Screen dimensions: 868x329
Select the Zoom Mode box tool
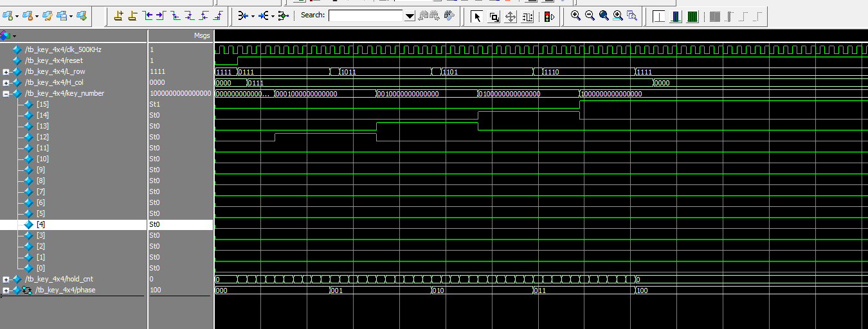494,17
